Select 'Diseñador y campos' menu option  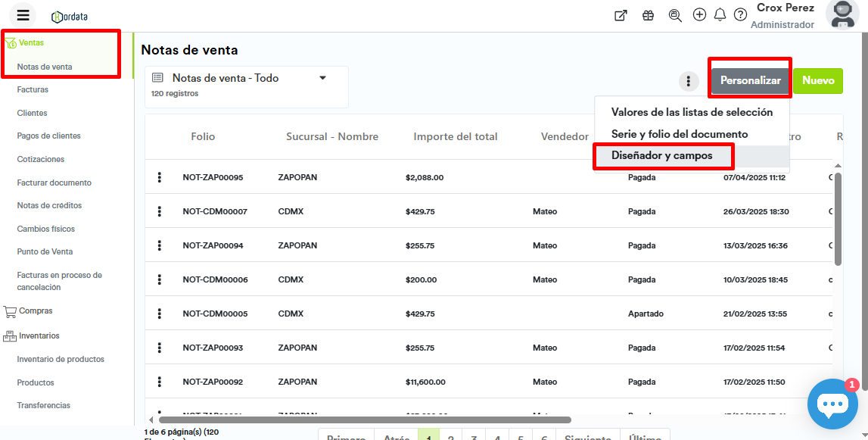(661, 156)
